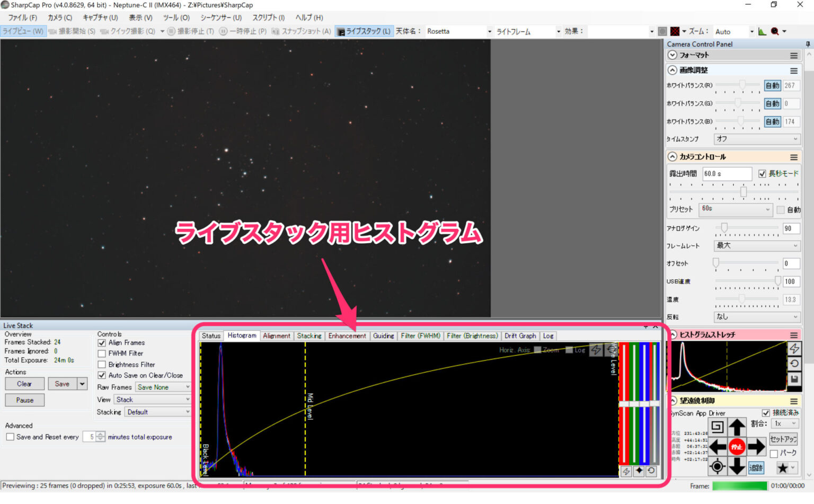Click the telescope move down arrow
The height and width of the screenshot is (504, 814).
[x=737, y=466]
